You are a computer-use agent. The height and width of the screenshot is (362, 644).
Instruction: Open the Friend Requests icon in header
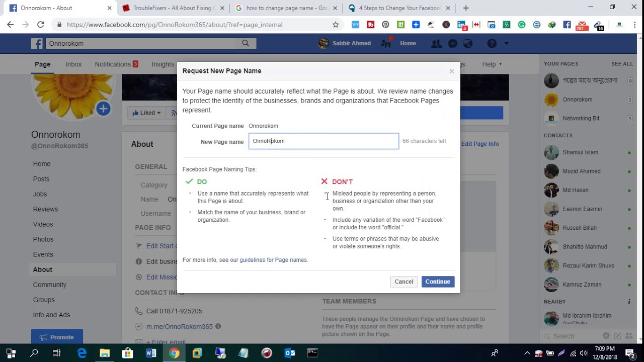(436, 44)
